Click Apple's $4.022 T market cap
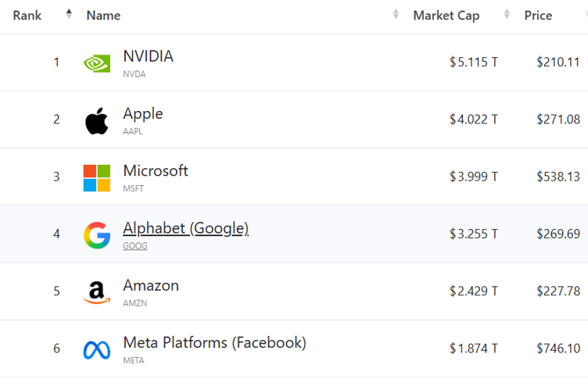 (473, 120)
